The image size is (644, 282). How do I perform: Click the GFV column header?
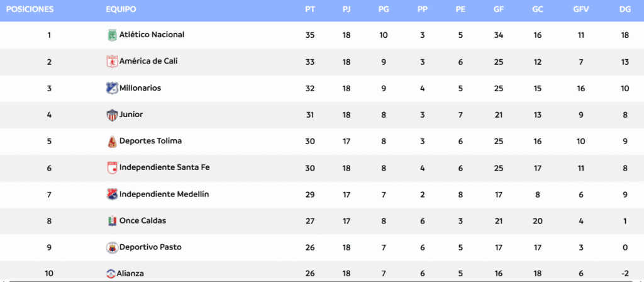tap(580, 9)
